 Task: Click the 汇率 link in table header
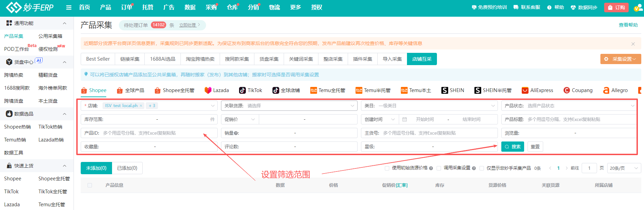pyautogui.click(x=402, y=185)
